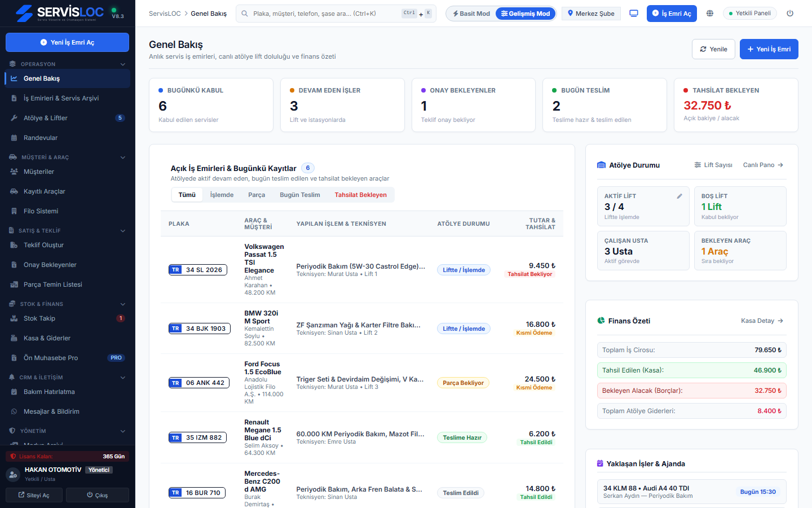Click Lift Sayısı settings link
This screenshot has height=508, width=812.
(713, 165)
